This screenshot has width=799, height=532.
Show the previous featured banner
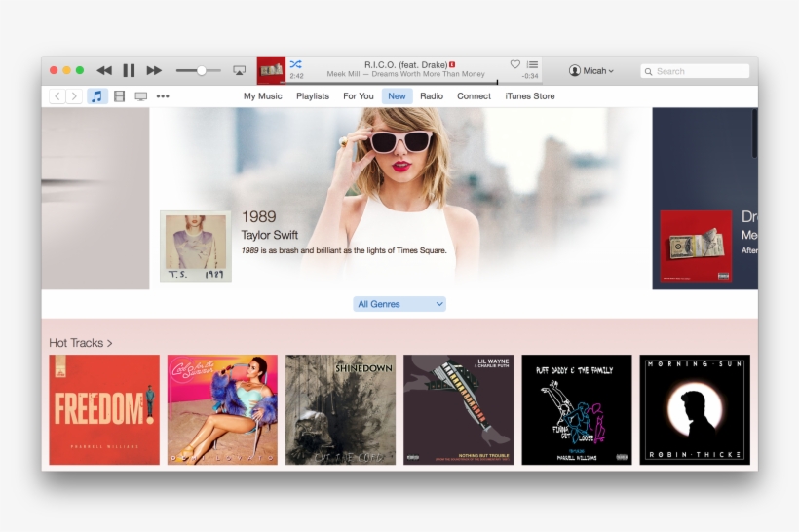click(x=95, y=198)
